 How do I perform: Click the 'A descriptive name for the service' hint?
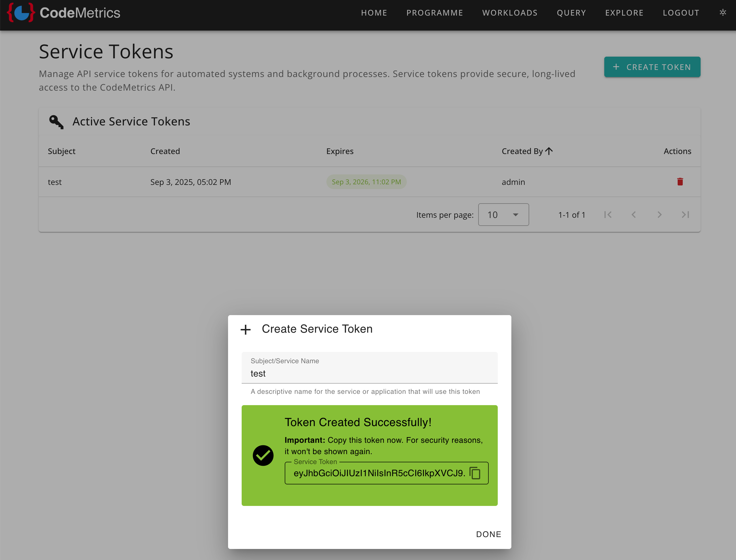pyautogui.click(x=365, y=391)
